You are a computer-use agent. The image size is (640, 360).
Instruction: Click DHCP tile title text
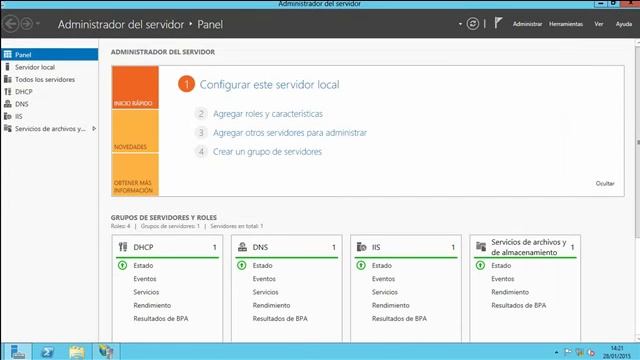click(x=143, y=247)
